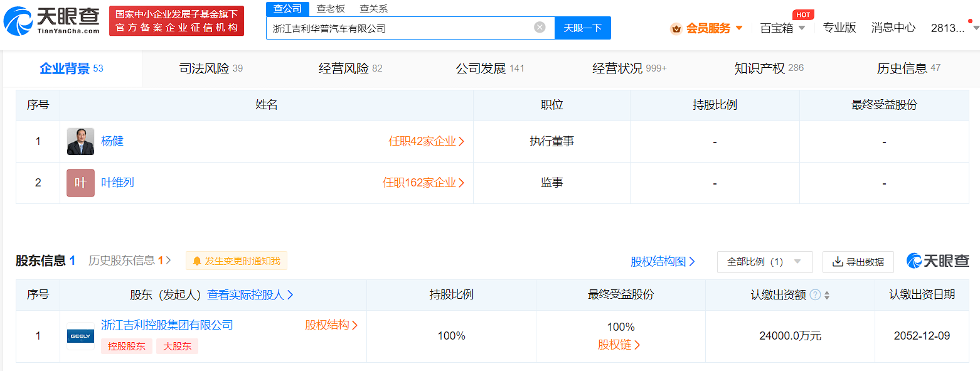This screenshot has height=371, width=980.
Task: Click the 100% 持股比例 cell
Action: pos(451,336)
